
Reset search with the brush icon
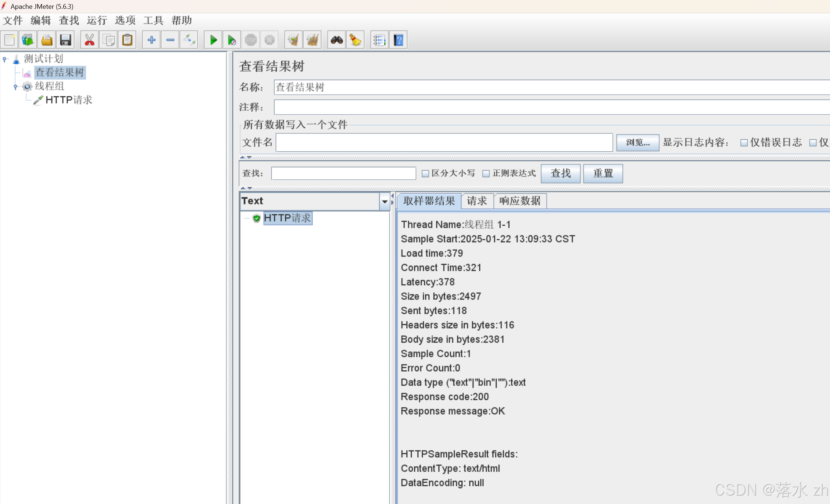point(355,40)
